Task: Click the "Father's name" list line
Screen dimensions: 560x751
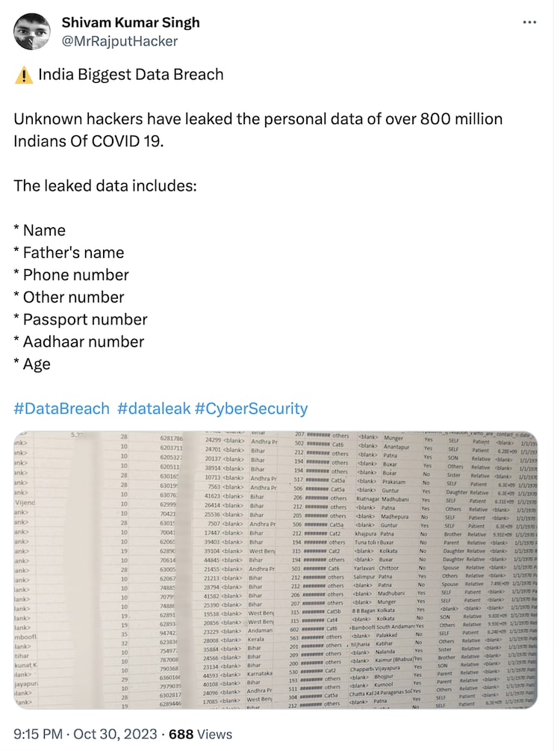Action: [x=69, y=253]
